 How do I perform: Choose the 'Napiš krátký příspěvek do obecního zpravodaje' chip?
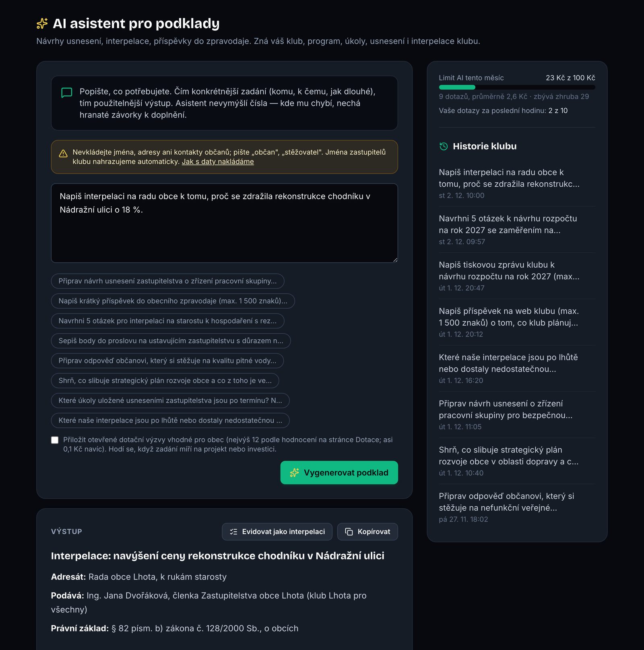173,301
